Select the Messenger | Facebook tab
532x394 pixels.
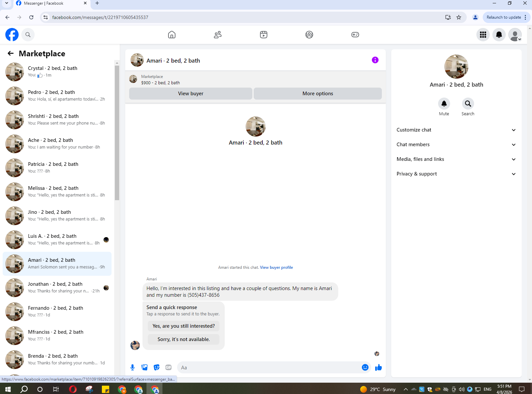pyautogui.click(x=52, y=3)
